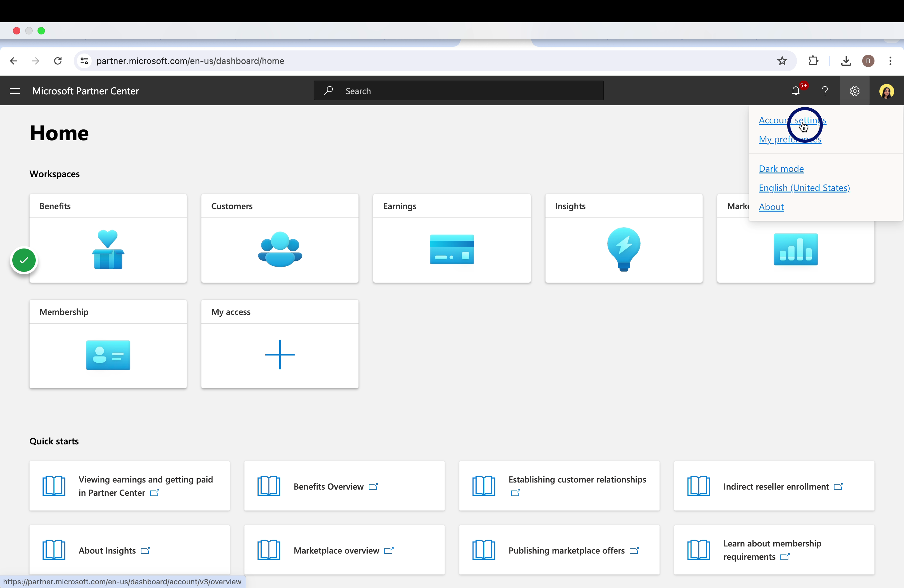Open Viewing earnings and getting paid quick start
This screenshot has width=904, height=588.
tap(129, 486)
